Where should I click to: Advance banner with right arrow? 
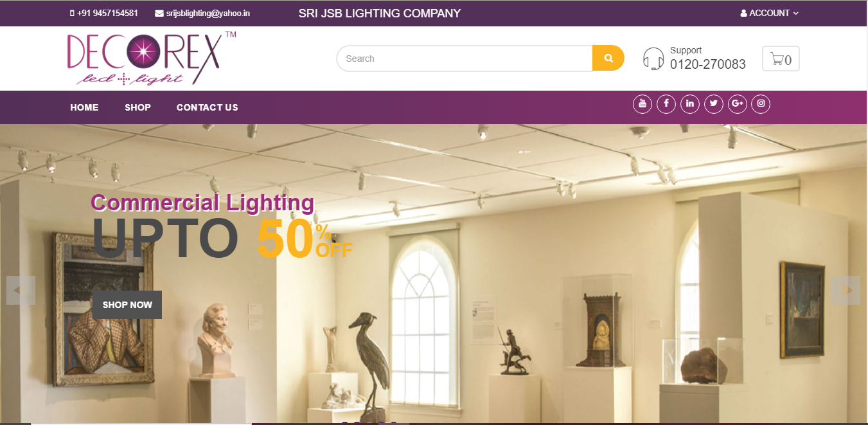[846, 291]
